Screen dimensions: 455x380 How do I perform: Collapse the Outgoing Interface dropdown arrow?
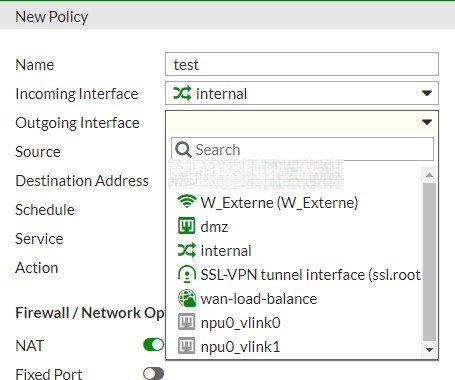tap(427, 122)
